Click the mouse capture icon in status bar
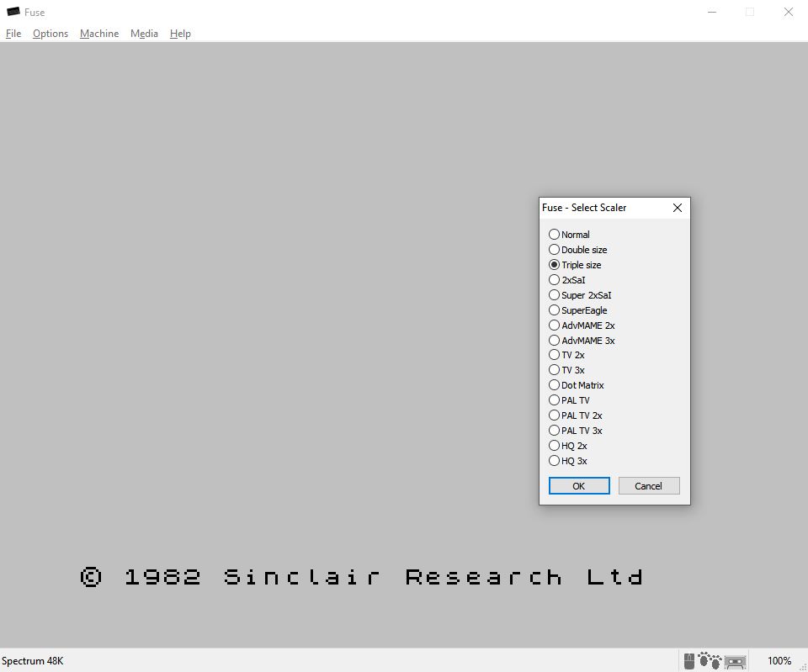808x672 pixels. (x=688, y=660)
